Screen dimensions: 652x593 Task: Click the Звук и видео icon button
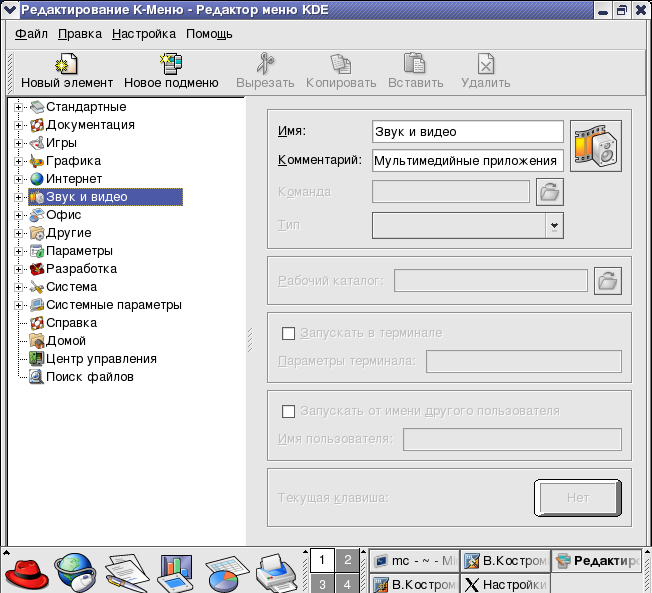click(x=596, y=146)
